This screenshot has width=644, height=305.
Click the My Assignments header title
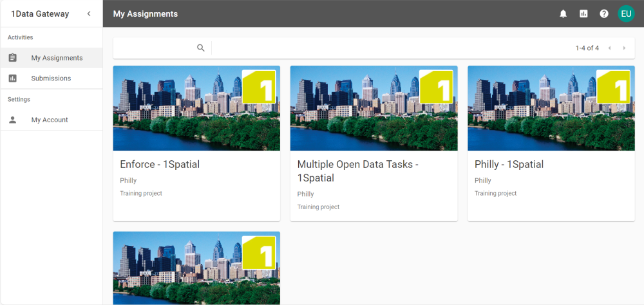coord(146,14)
